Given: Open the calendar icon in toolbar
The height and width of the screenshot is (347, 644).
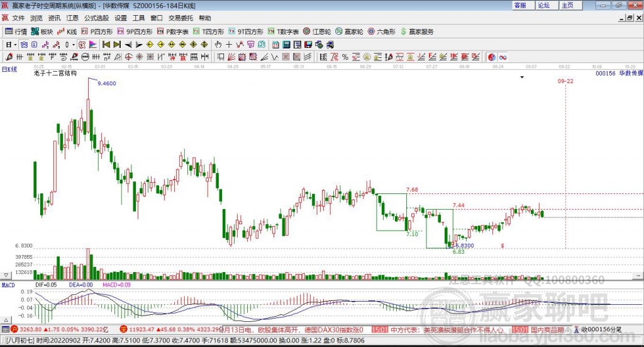Looking at the screenshot, I should click(275, 45).
